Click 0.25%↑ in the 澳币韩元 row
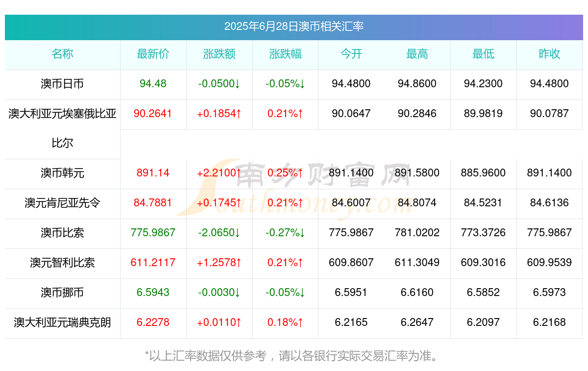This screenshot has width=588, height=371. coord(285,173)
